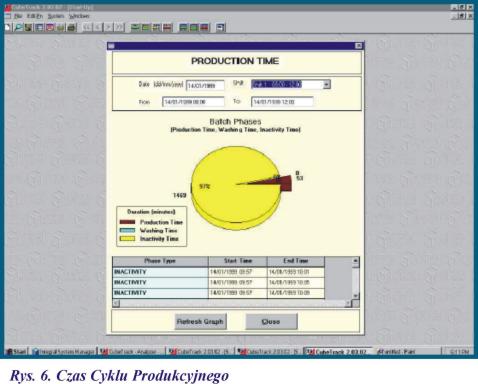Click the Production Time legend color swatch
Image resolution: width=478 pixels, height=384 pixels.
point(127,222)
